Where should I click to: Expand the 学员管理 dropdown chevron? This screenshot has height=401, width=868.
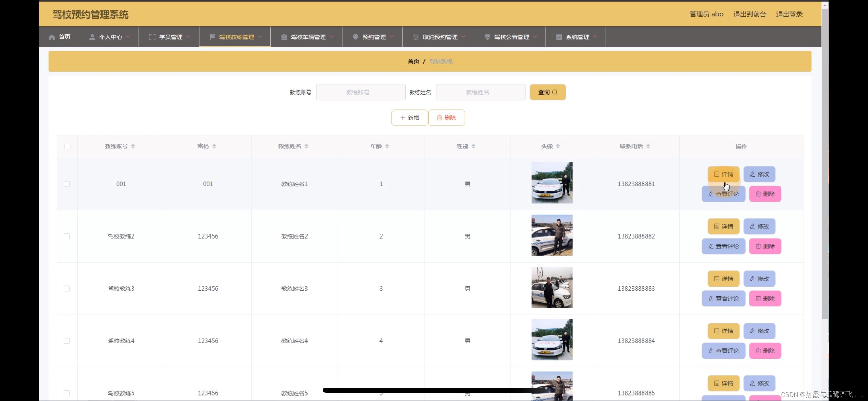(188, 36)
